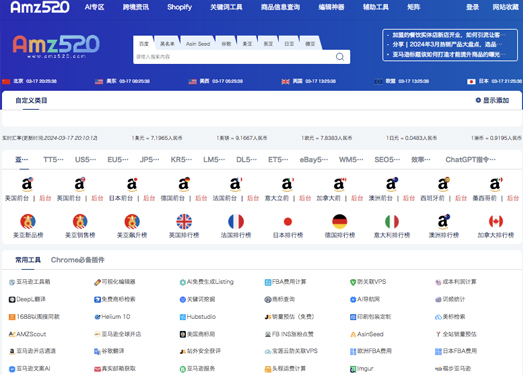Select the 常用工具 tab
Screen dimensions: 523x375
[28, 260]
